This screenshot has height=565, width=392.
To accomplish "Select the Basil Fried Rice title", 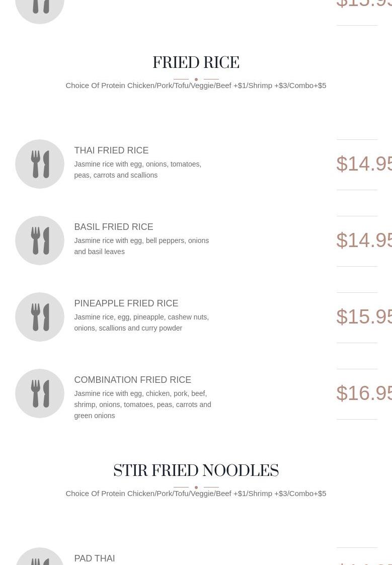I will 114,227.
